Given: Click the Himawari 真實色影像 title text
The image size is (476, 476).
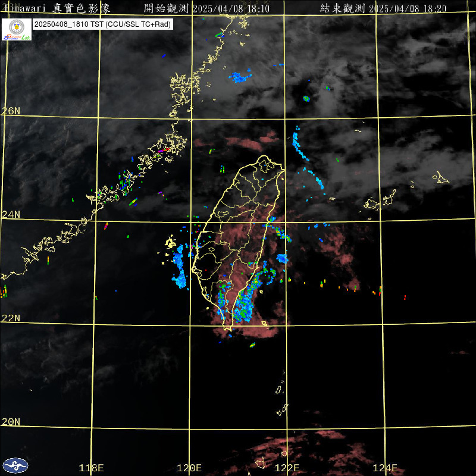Looking at the screenshot, I should [x=67, y=8].
